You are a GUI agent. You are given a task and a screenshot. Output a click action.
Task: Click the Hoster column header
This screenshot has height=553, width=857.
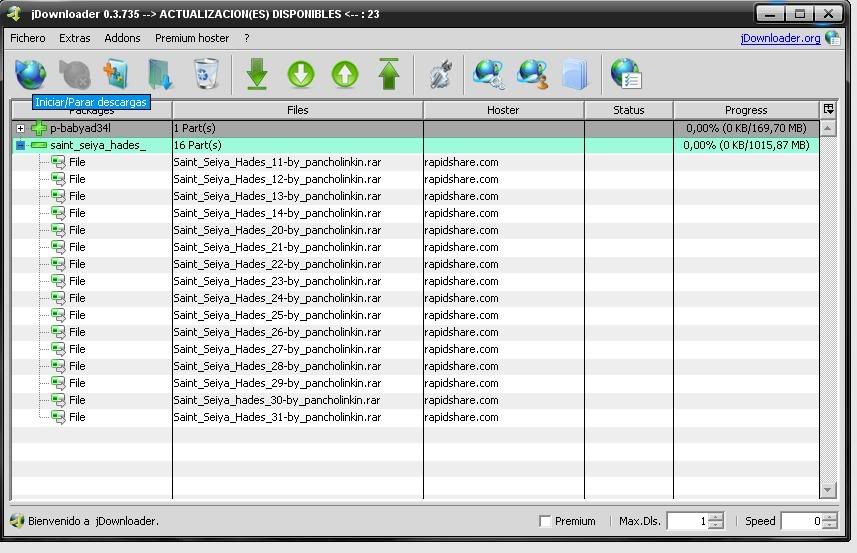click(503, 110)
